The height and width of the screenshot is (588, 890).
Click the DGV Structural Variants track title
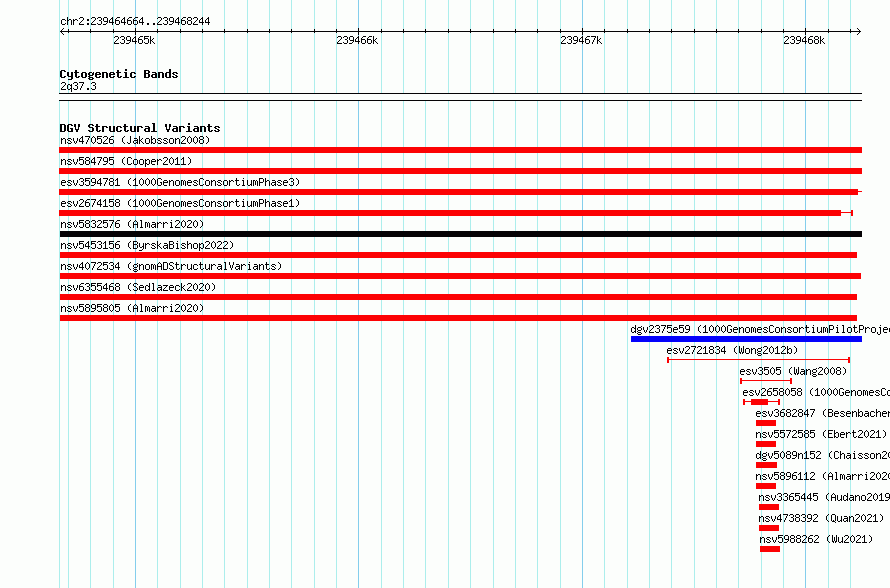(x=140, y=128)
